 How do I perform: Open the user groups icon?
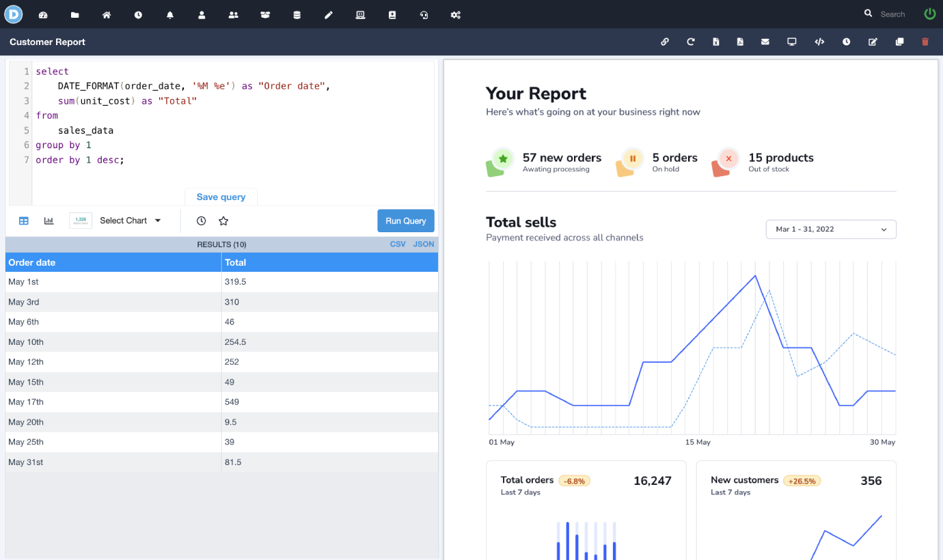point(234,14)
